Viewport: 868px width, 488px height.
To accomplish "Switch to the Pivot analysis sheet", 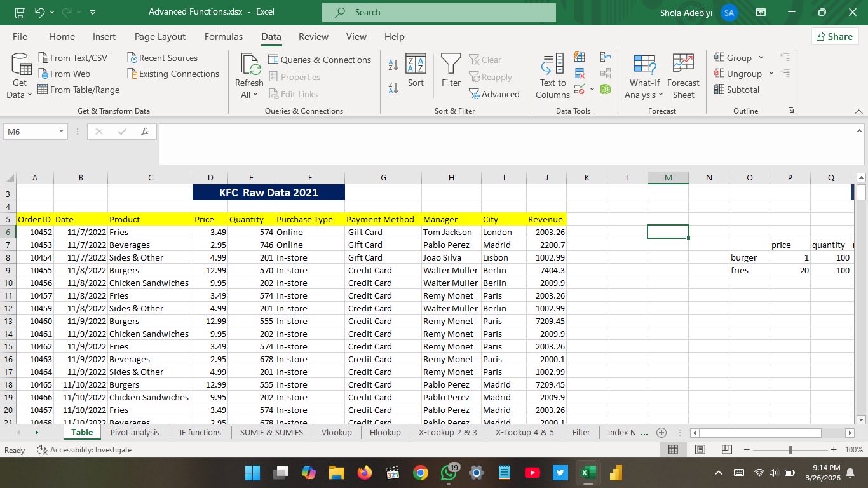I will tap(135, 432).
